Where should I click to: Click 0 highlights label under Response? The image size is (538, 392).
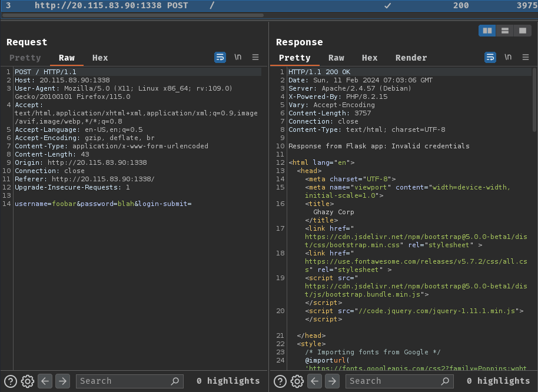pyautogui.click(x=498, y=381)
